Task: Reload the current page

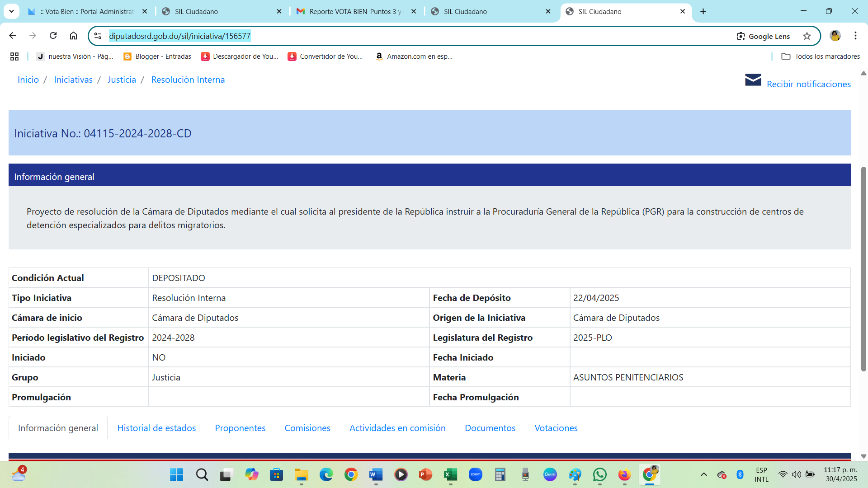Action: [x=53, y=36]
